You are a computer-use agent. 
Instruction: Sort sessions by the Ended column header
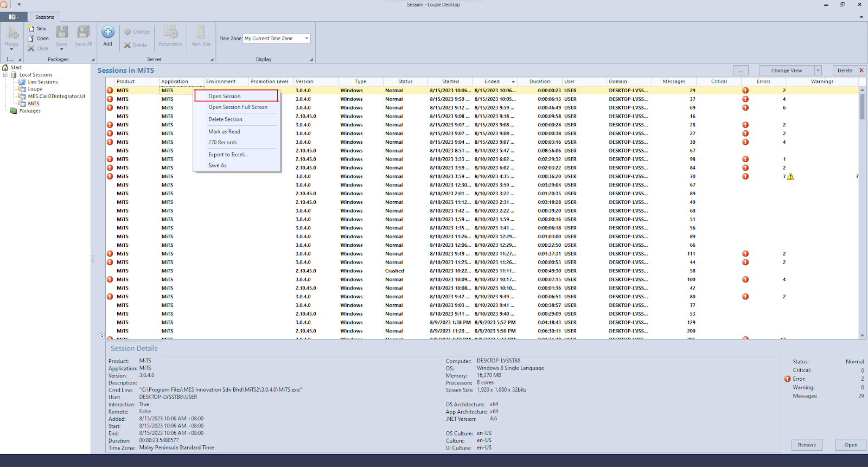click(x=495, y=81)
